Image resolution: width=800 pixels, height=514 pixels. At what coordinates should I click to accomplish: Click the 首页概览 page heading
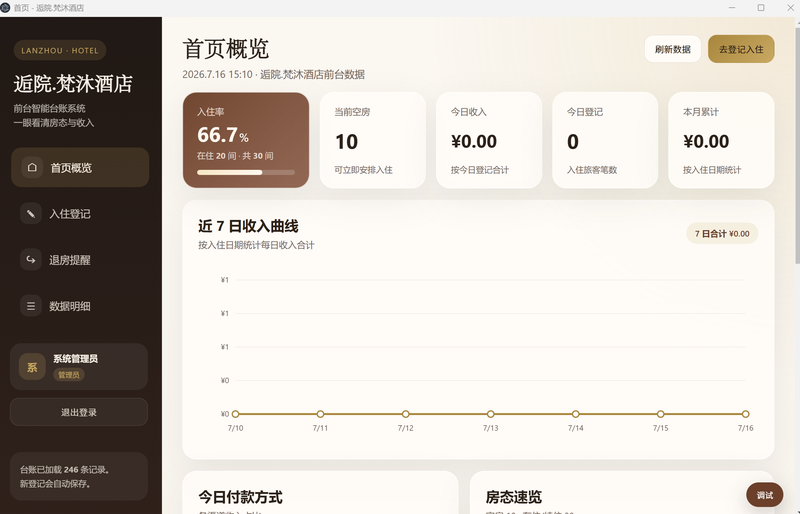[226, 49]
